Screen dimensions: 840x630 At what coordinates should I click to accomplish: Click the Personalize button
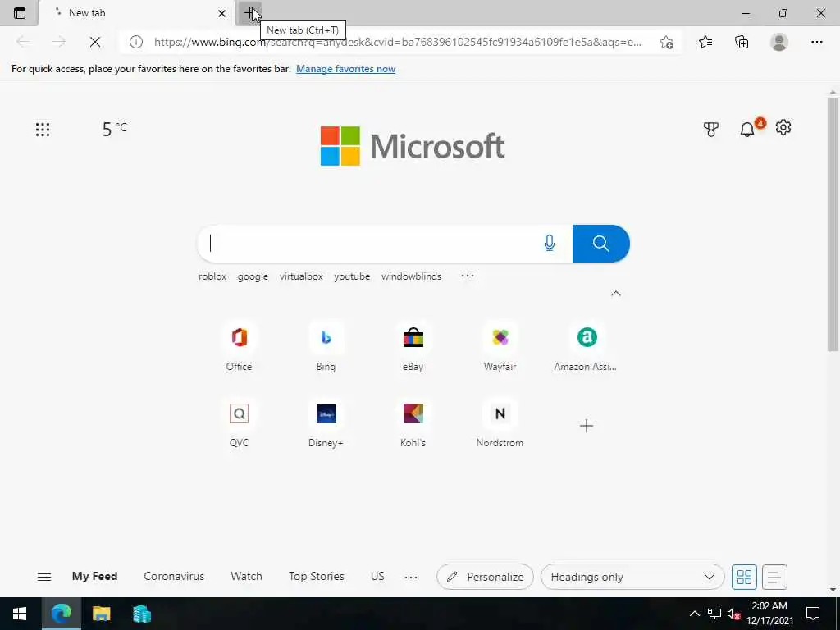click(485, 577)
